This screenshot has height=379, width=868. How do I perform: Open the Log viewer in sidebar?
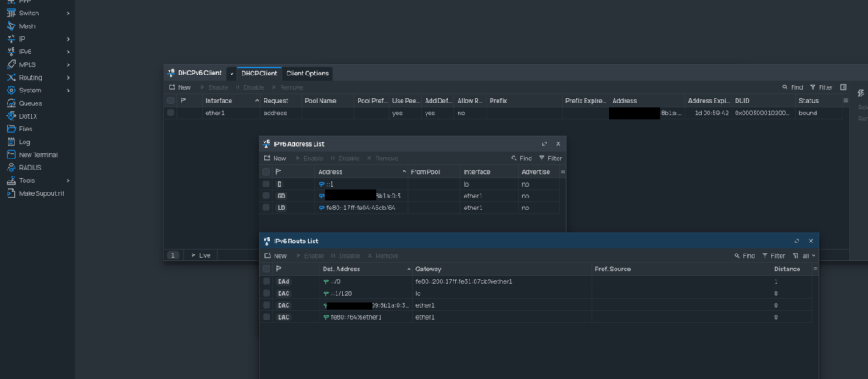(x=25, y=142)
